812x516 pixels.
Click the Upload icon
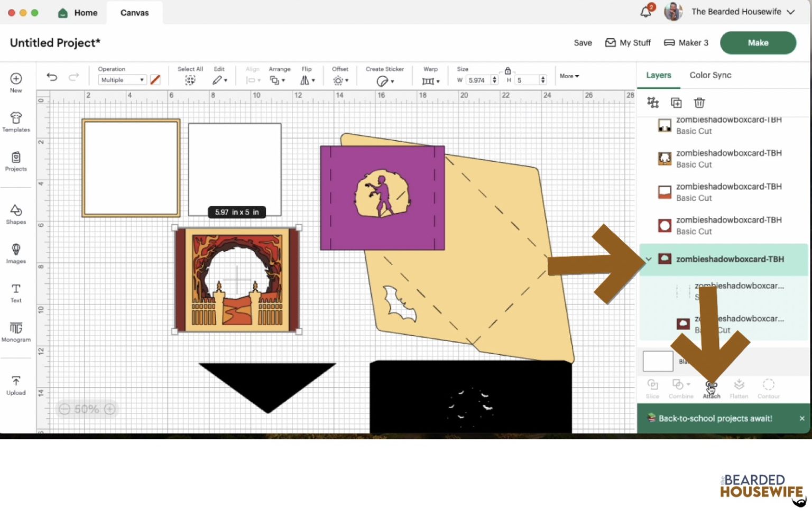(x=16, y=385)
